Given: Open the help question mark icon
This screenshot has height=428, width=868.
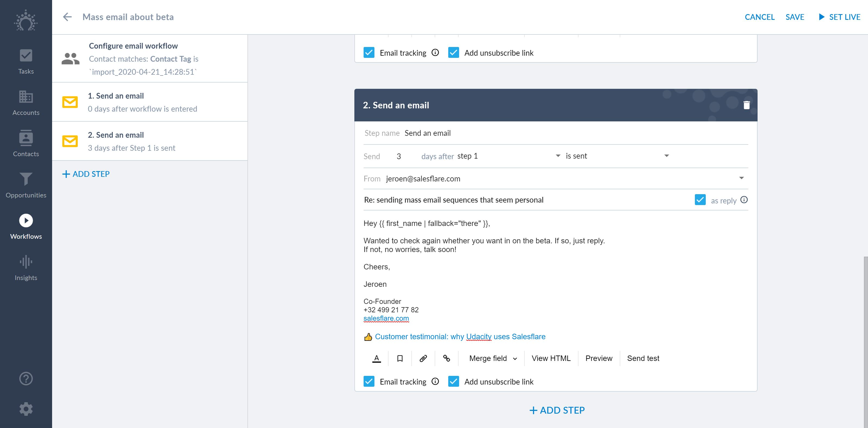Looking at the screenshot, I should coord(26,378).
